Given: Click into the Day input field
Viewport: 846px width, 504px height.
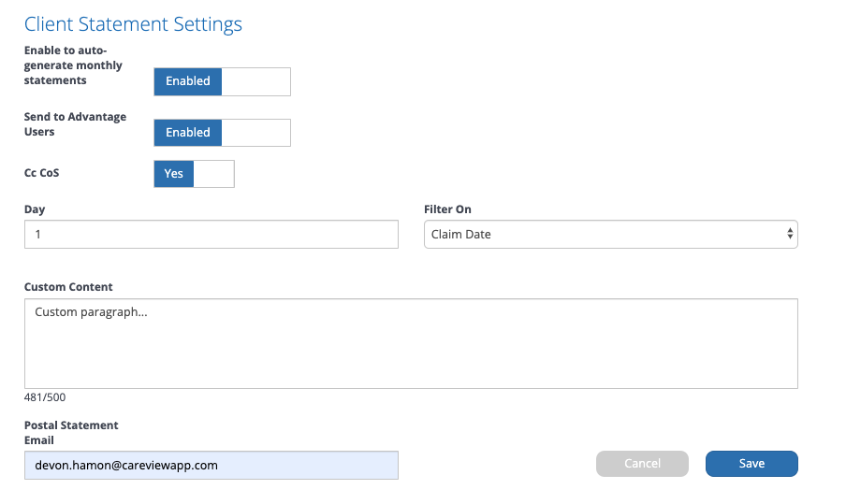Looking at the screenshot, I should tap(211, 234).
